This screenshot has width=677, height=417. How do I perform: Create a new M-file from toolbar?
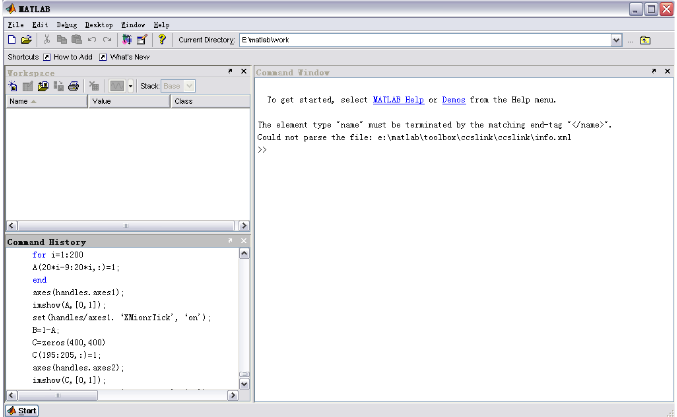pos(12,40)
